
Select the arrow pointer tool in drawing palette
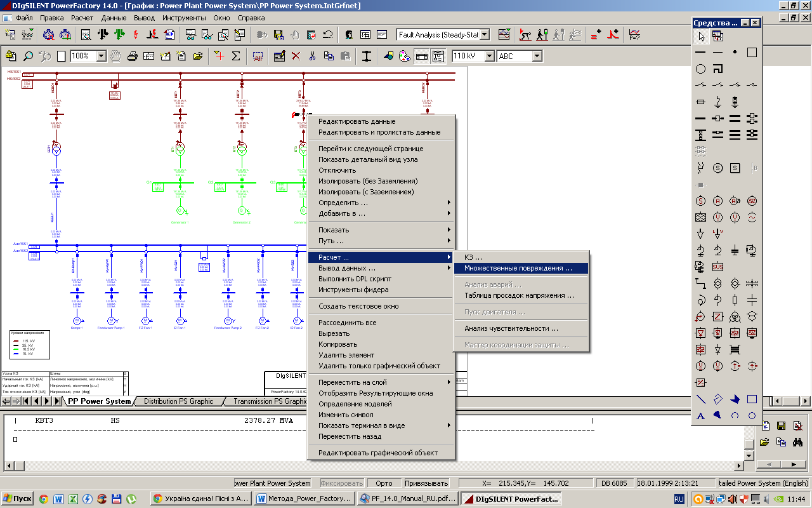tap(701, 36)
